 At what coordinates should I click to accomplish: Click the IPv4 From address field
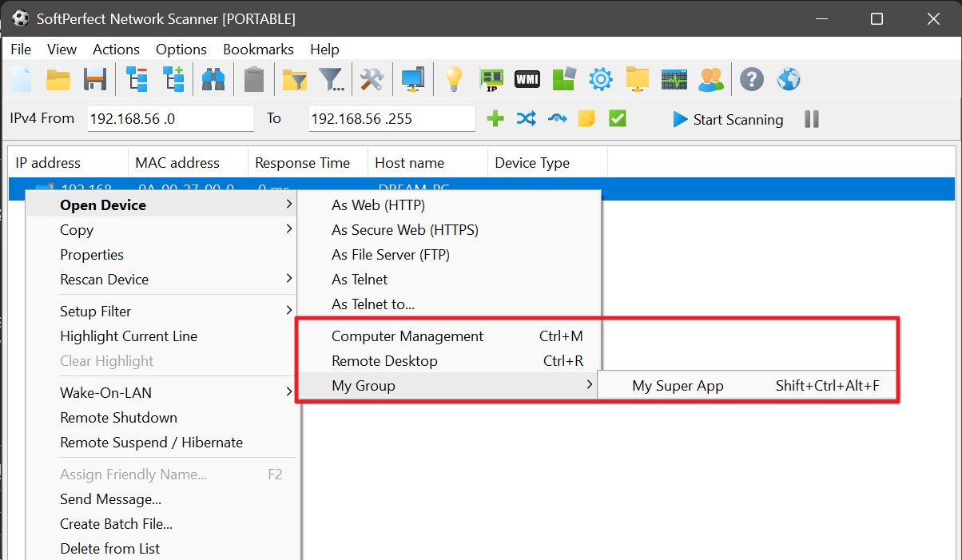[x=170, y=119]
